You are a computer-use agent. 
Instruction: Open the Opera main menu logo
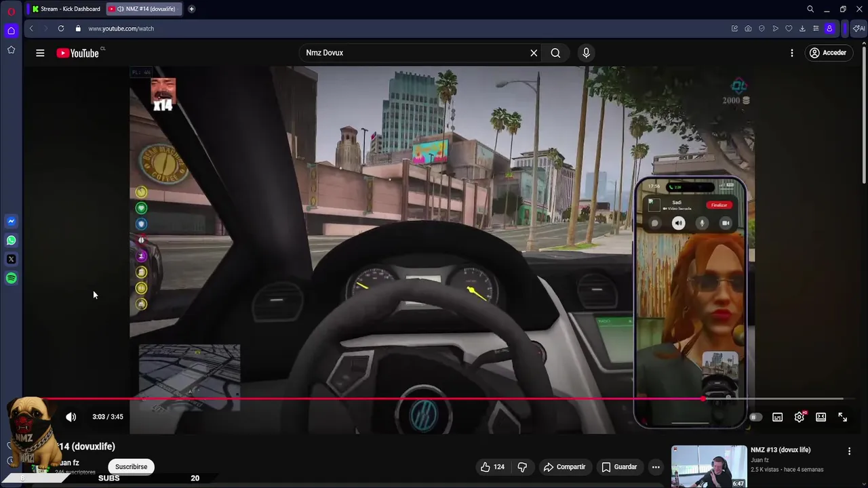[x=11, y=12]
